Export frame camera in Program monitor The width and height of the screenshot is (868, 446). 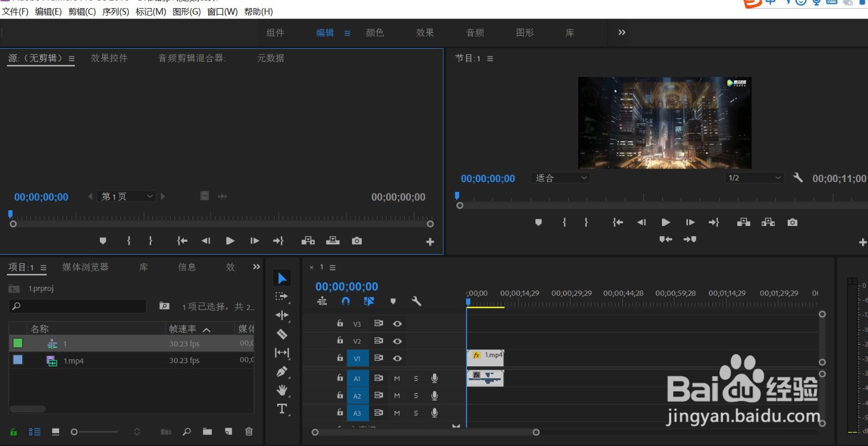coord(793,222)
